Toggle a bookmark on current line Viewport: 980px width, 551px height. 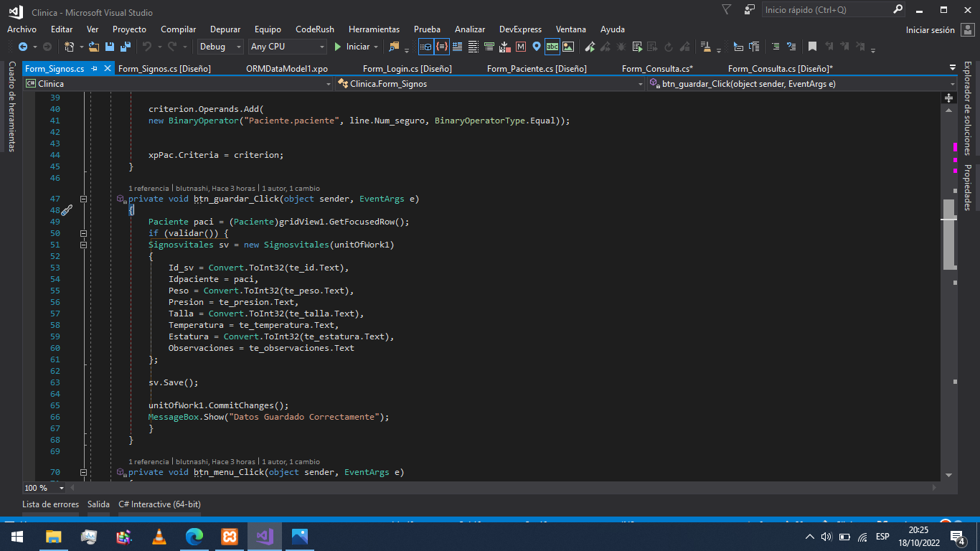812,47
